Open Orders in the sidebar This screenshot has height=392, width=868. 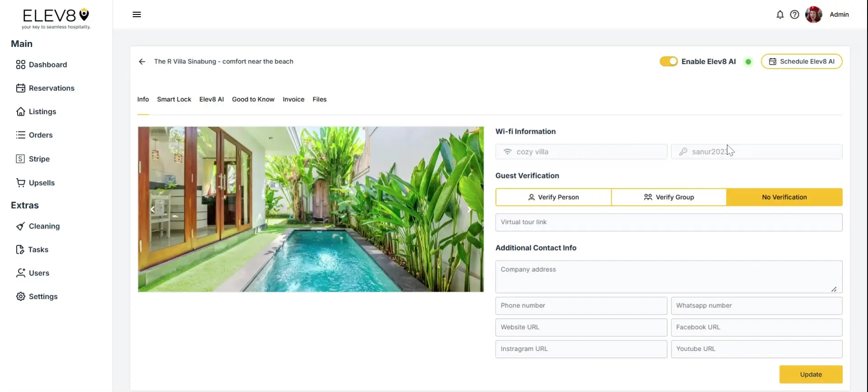34,135
